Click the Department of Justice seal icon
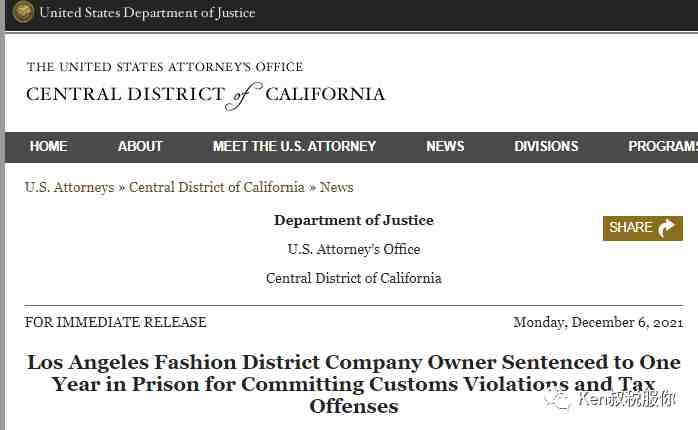This screenshot has height=430, width=698. pyautogui.click(x=23, y=12)
